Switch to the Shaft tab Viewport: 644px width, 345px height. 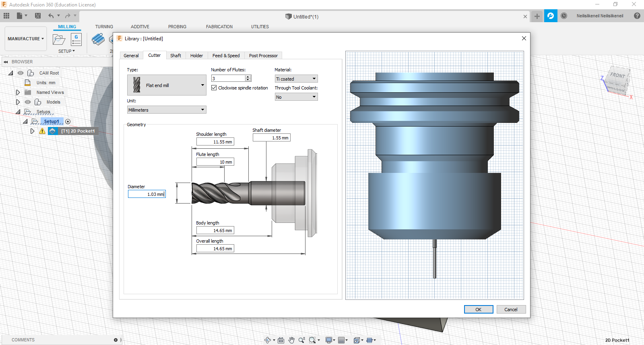pos(175,56)
